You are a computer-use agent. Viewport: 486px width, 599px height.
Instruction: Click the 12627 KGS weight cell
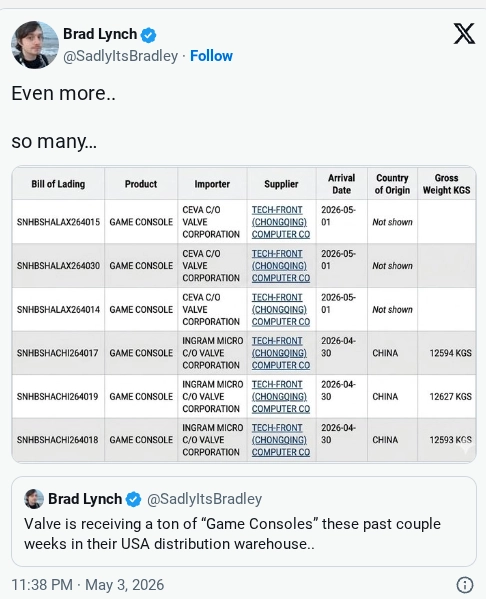(x=450, y=397)
